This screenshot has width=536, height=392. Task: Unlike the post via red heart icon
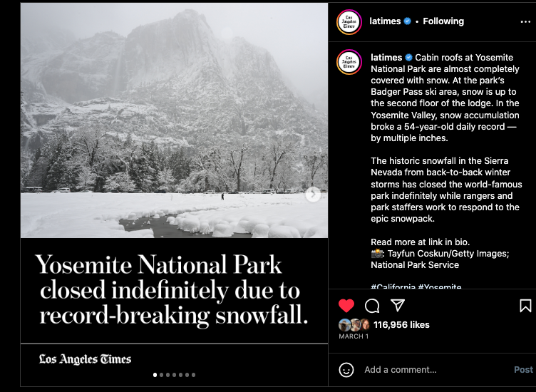click(346, 306)
